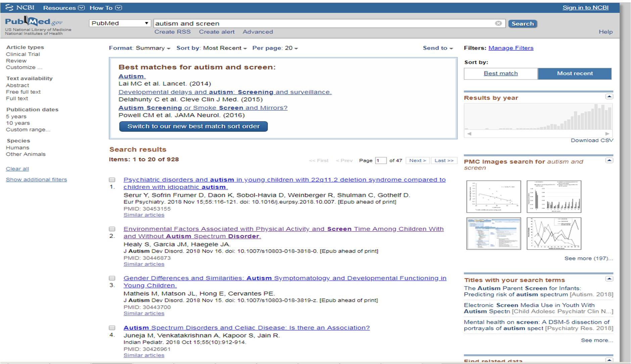
Task: Tick the checkbox for result 2
Action: [x=112, y=229]
